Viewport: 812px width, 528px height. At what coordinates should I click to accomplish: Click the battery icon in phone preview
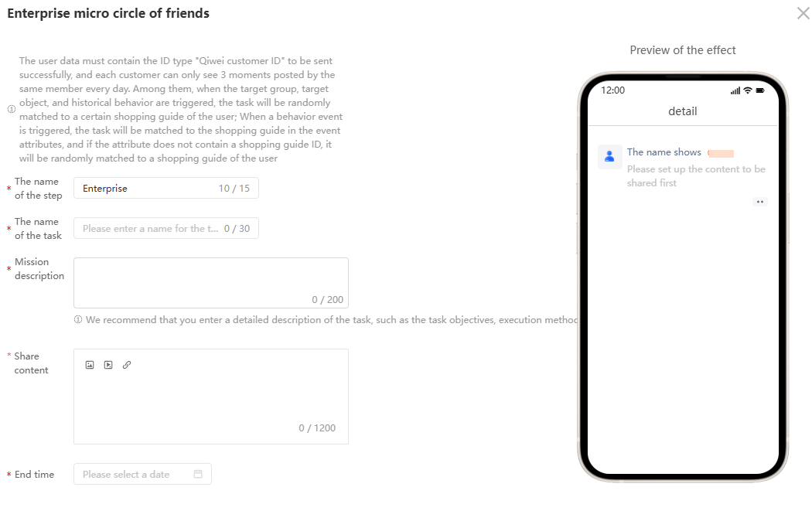760,90
